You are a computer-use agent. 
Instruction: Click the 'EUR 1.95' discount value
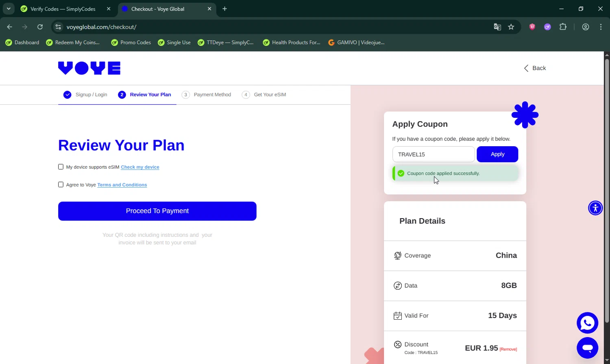click(481, 348)
